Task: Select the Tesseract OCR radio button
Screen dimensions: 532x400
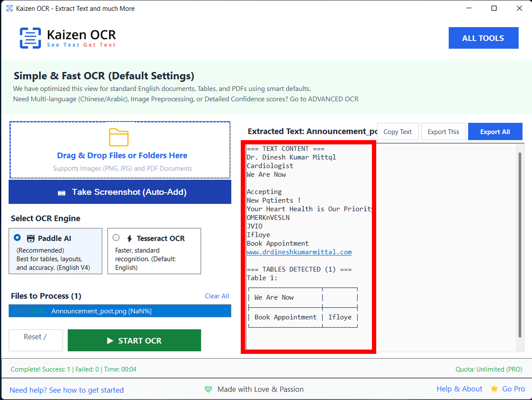Action: click(x=116, y=237)
